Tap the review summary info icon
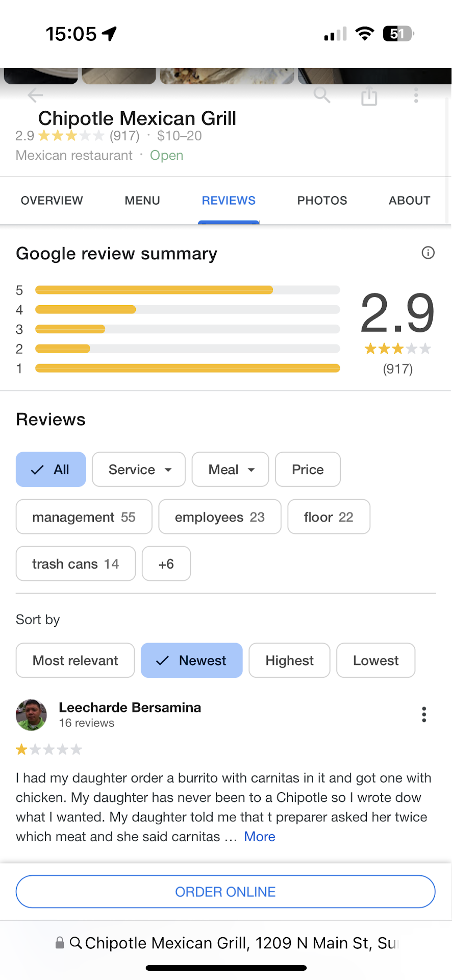This screenshot has width=452, height=980. point(428,253)
